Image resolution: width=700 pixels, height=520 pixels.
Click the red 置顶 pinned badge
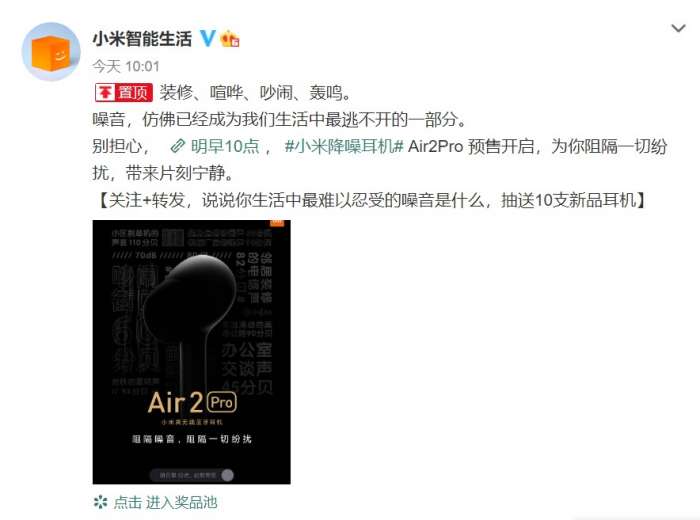pyautogui.click(x=124, y=93)
